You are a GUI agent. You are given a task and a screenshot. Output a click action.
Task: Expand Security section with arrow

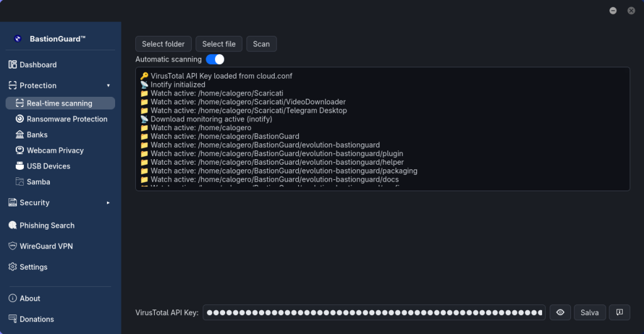pos(108,203)
